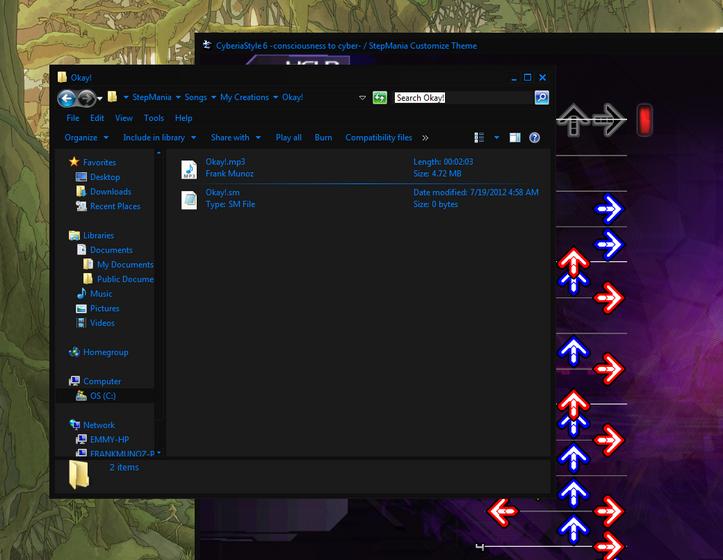Toggle the preview pane icon

pyautogui.click(x=515, y=137)
